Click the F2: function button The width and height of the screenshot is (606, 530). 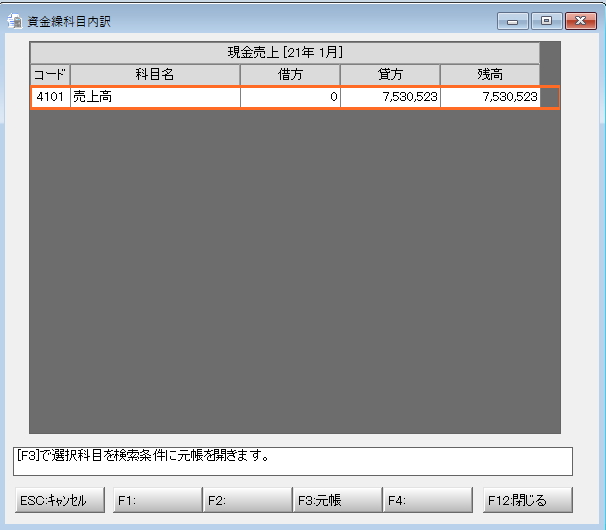coord(248,500)
